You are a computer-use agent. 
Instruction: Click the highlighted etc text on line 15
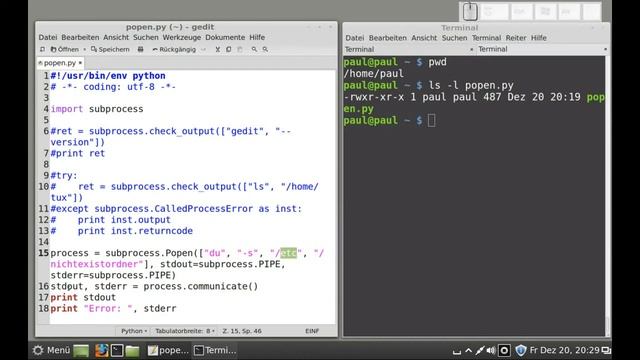click(288, 253)
